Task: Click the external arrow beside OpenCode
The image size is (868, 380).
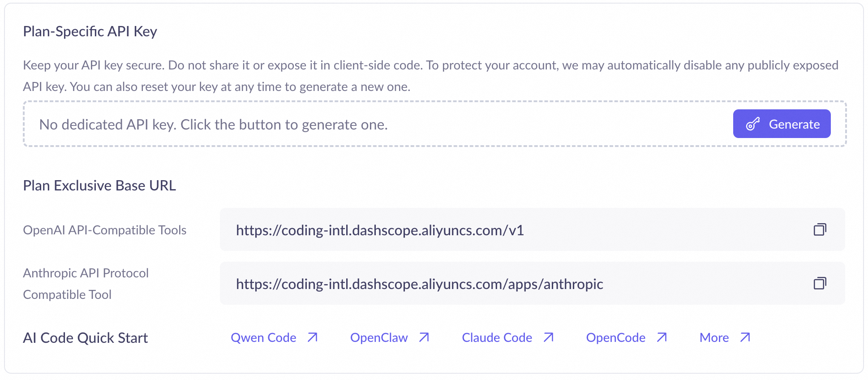Action: [x=662, y=337]
